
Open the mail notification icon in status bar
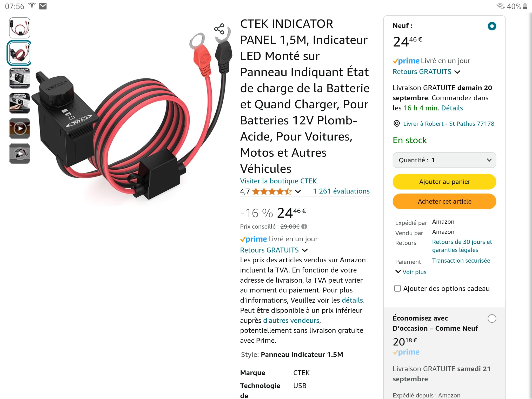click(x=43, y=6)
